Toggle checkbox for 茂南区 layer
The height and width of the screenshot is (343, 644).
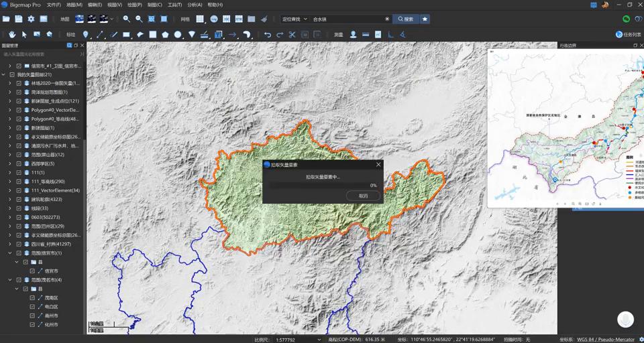(32, 297)
